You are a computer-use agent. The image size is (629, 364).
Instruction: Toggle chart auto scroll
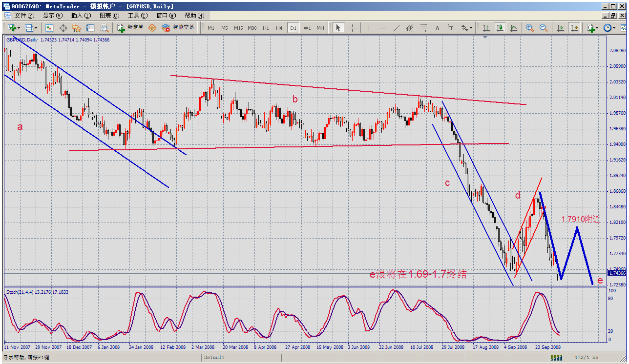coord(560,28)
